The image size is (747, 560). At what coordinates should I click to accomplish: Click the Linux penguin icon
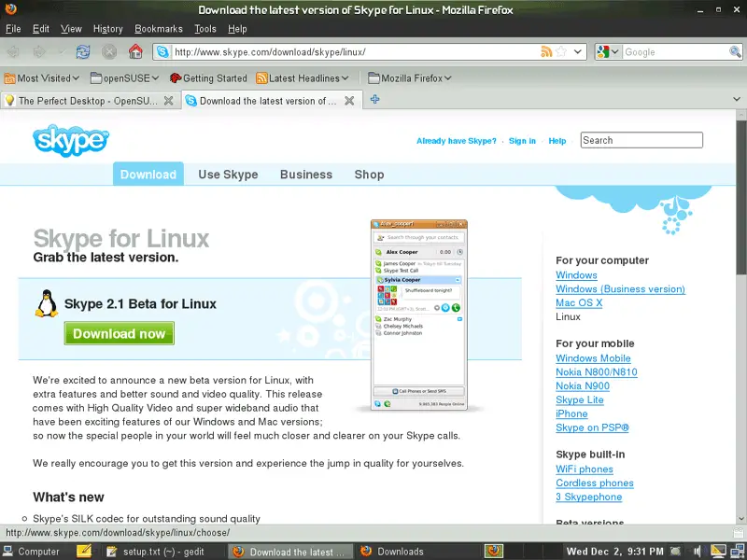[47, 303]
